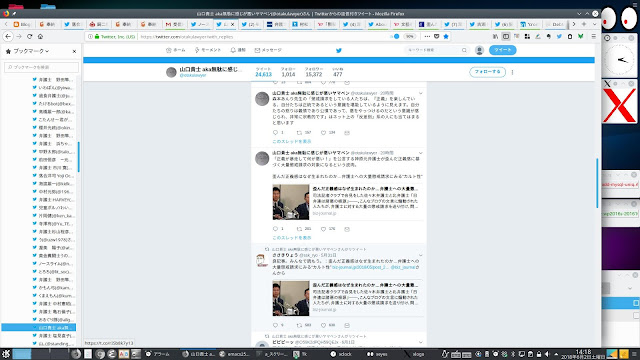This screenshot has width=640, height=360.
Task: Click the blue bookmark star
Action: (x=446, y=36)
